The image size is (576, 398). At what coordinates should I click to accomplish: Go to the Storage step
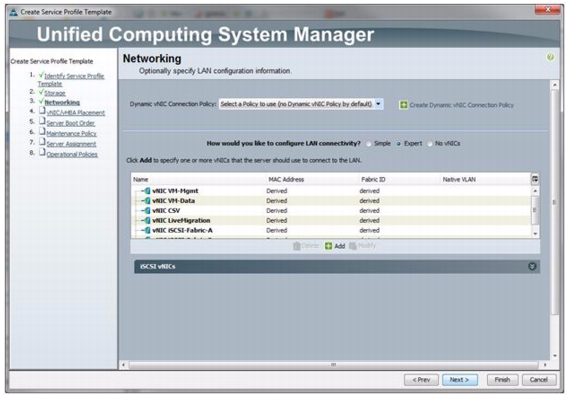click(x=55, y=93)
